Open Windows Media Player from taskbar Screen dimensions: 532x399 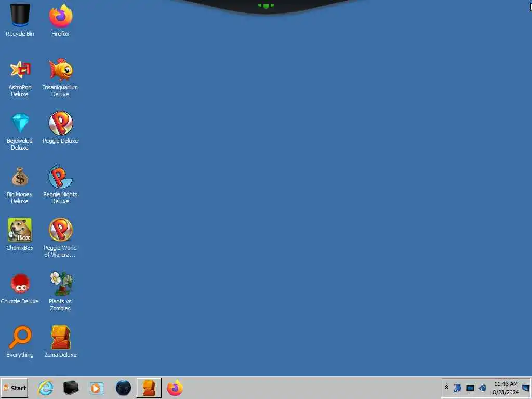pyautogui.click(x=96, y=388)
